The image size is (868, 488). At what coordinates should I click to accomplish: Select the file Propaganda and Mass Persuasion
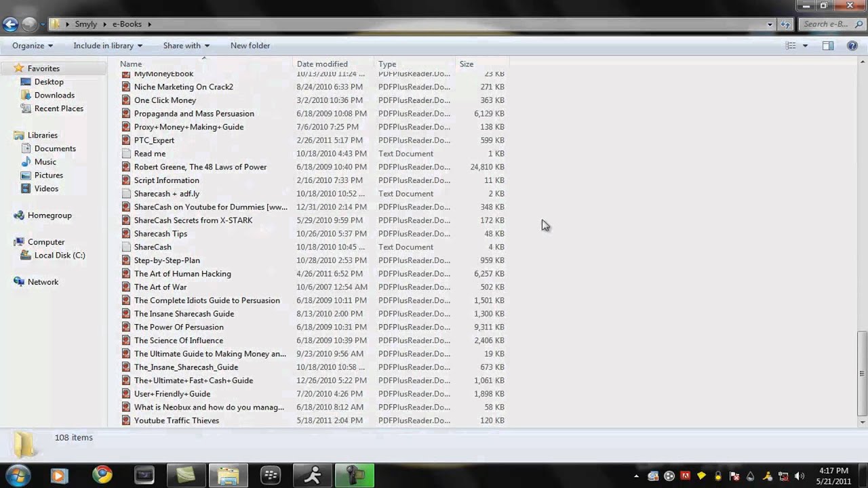click(194, 114)
